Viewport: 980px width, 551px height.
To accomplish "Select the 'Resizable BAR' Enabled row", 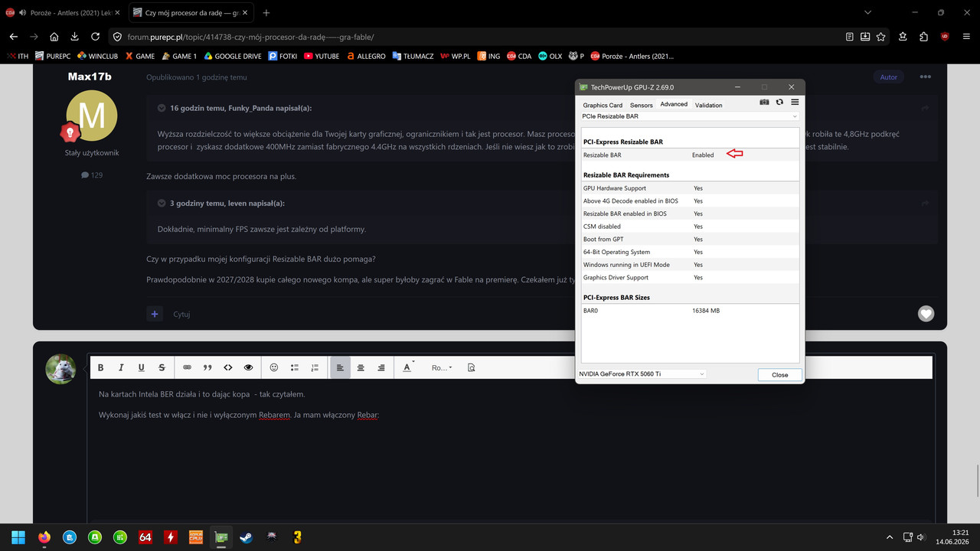I will [x=691, y=155].
